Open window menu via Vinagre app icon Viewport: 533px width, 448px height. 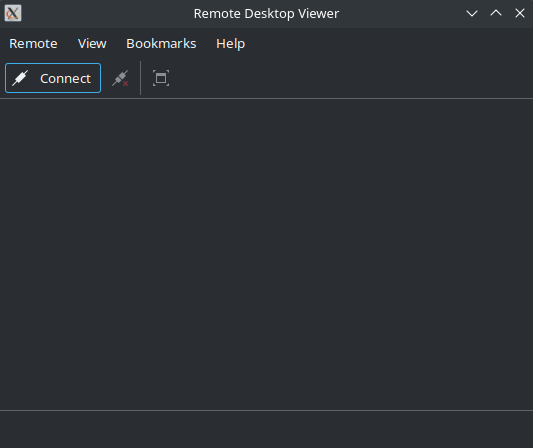(13, 13)
